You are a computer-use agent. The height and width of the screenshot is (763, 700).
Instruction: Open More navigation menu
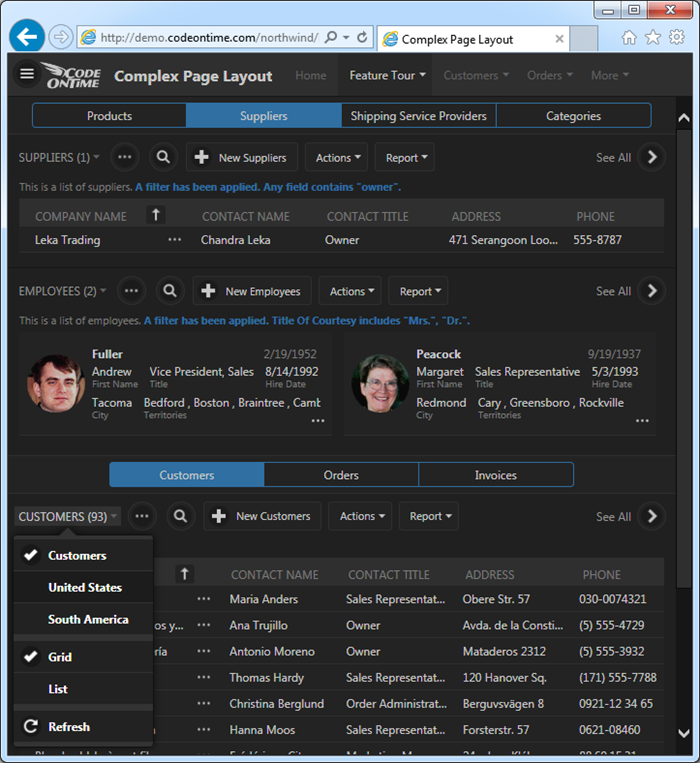[x=610, y=75]
